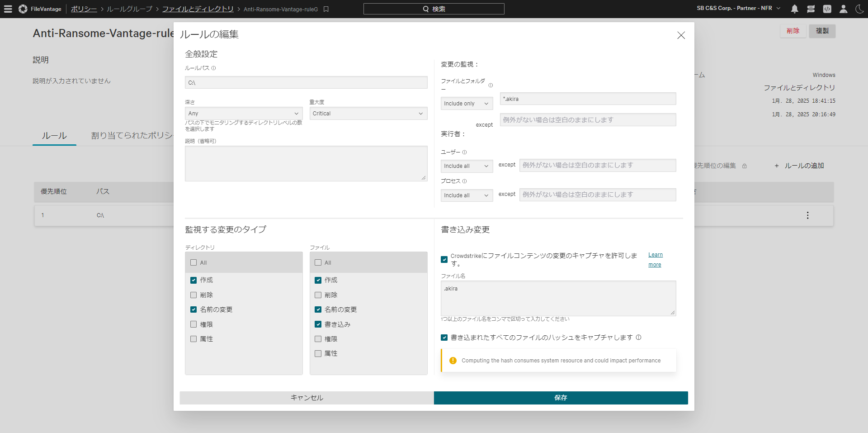Click the bookmark icon in breadcrumb
The height and width of the screenshot is (433, 868).
point(326,9)
